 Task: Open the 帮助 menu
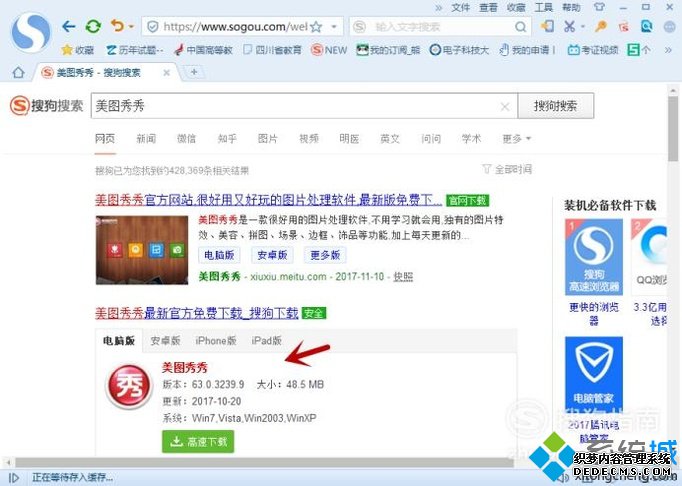pos(571,7)
